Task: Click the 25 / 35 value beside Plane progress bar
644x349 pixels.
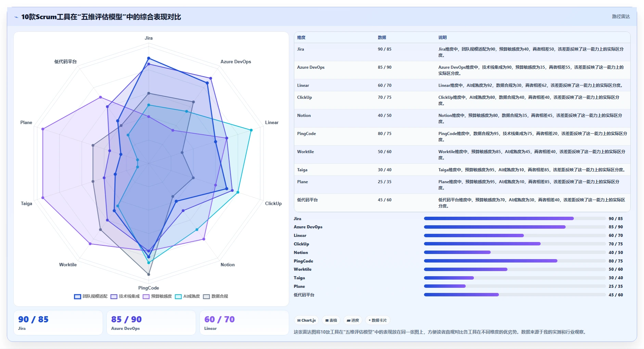Action: click(616, 286)
